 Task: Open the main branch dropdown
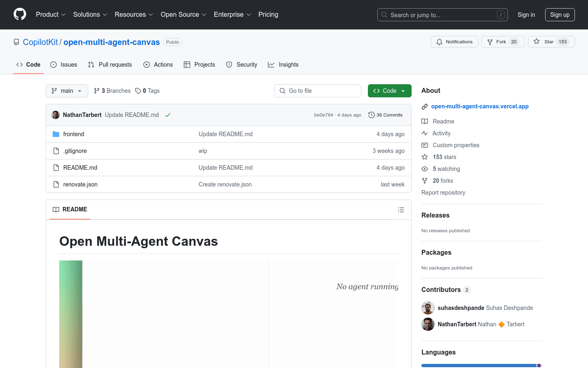(x=67, y=91)
